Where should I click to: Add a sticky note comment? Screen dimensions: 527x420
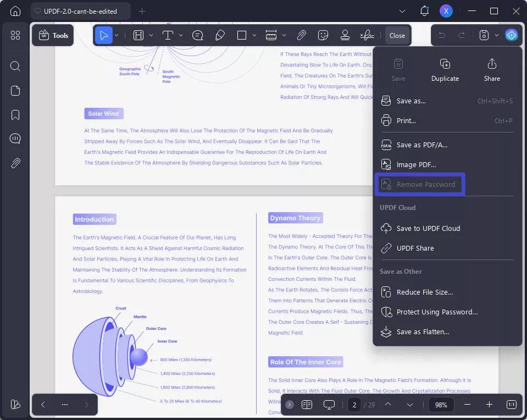click(198, 35)
